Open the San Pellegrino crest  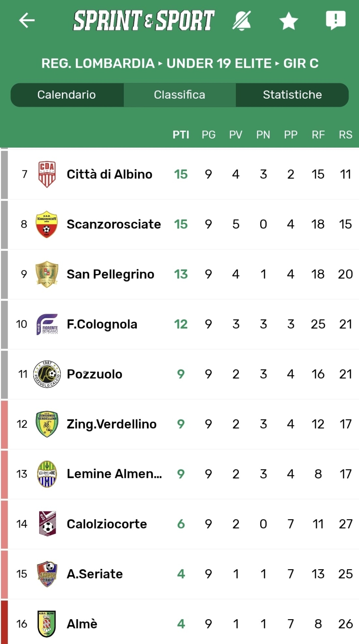(x=47, y=274)
